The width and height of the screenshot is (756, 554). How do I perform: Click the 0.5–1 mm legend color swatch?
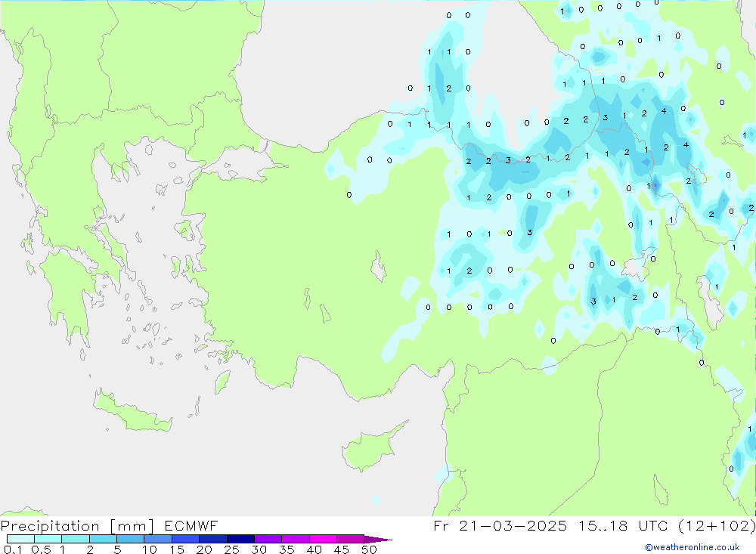click(x=48, y=539)
